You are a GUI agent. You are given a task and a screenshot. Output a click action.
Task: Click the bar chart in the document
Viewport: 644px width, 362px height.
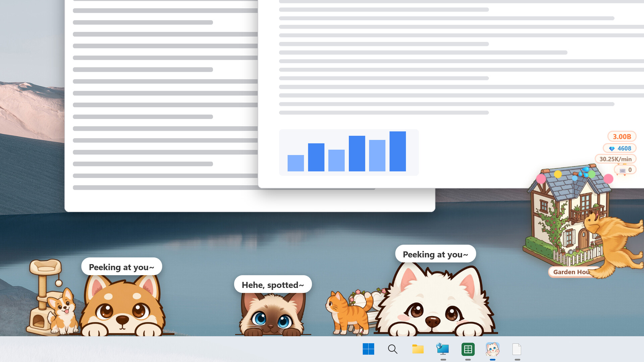pyautogui.click(x=349, y=152)
